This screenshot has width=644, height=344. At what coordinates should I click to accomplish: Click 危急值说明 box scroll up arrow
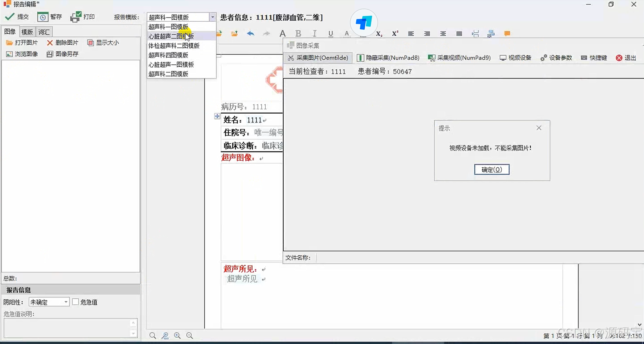coord(134,322)
